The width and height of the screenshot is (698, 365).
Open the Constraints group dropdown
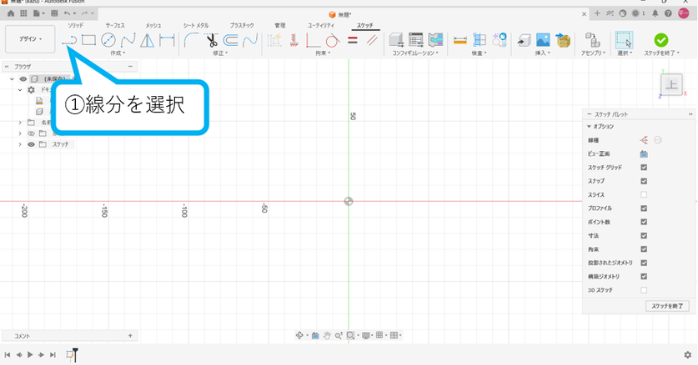pos(323,53)
